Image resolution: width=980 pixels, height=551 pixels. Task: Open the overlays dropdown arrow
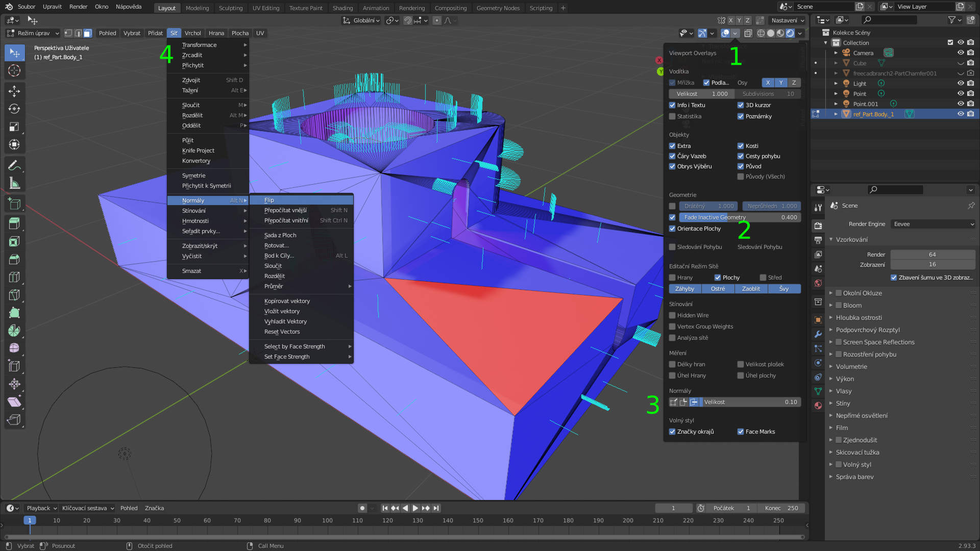(735, 33)
